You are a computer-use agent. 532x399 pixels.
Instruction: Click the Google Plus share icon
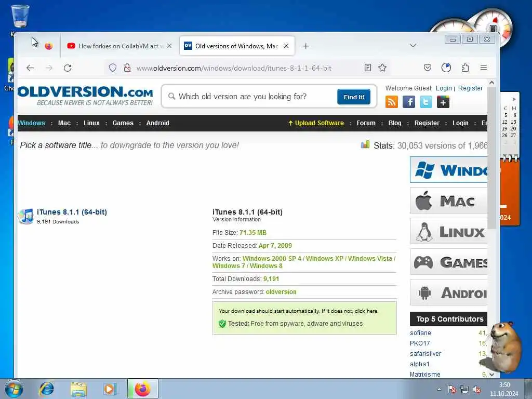click(x=443, y=102)
